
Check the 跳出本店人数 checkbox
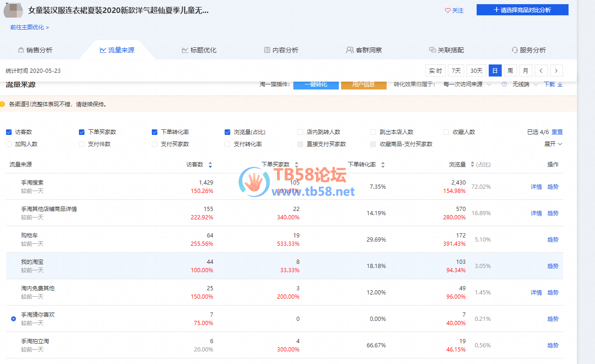(x=373, y=132)
